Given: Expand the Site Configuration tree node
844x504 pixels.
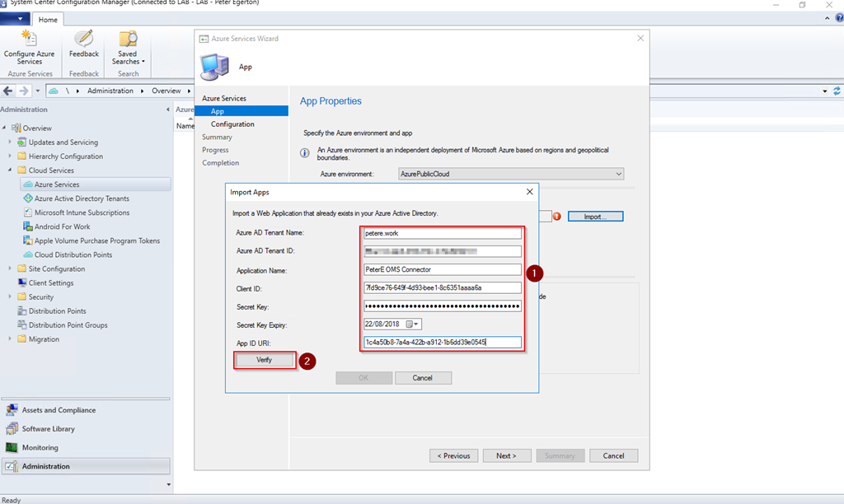Looking at the screenshot, I should tap(10, 268).
